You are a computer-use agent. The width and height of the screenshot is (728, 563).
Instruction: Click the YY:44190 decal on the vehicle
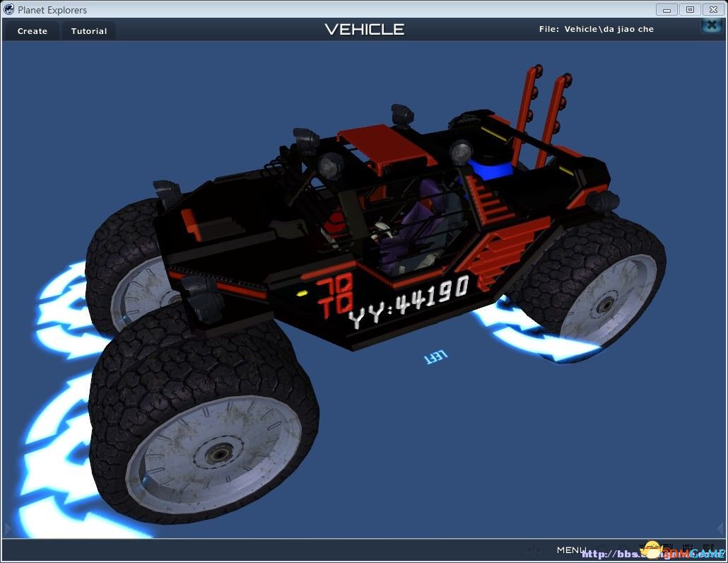click(409, 301)
